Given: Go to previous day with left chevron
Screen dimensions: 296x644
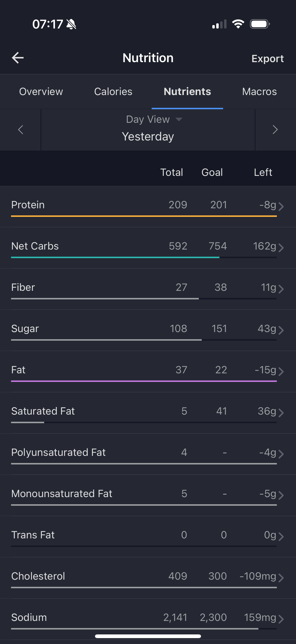Looking at the screenshot, I should tap(20, 130).
